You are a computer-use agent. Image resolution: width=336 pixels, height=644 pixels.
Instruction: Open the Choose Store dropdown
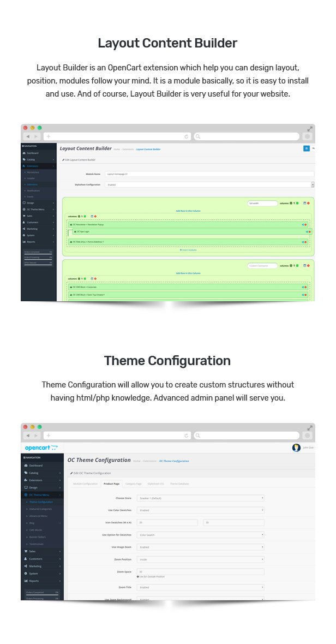[200, 498]
